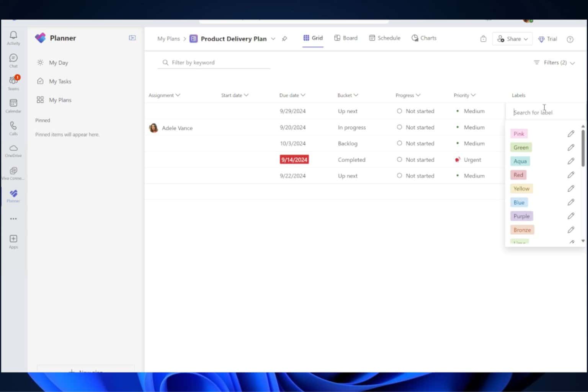588x392 pixels.
Task: Click the label list down scroll arrow
Action: click(583, 241)
